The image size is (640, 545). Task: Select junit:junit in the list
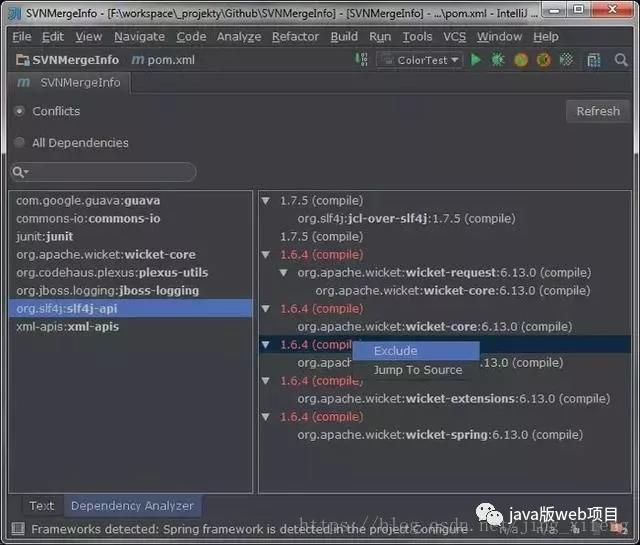point(131,236)
